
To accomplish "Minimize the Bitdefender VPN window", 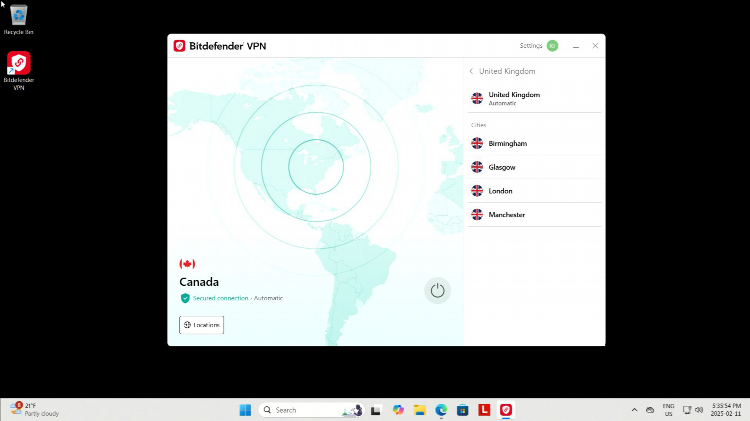I will (x=576, y=46).
